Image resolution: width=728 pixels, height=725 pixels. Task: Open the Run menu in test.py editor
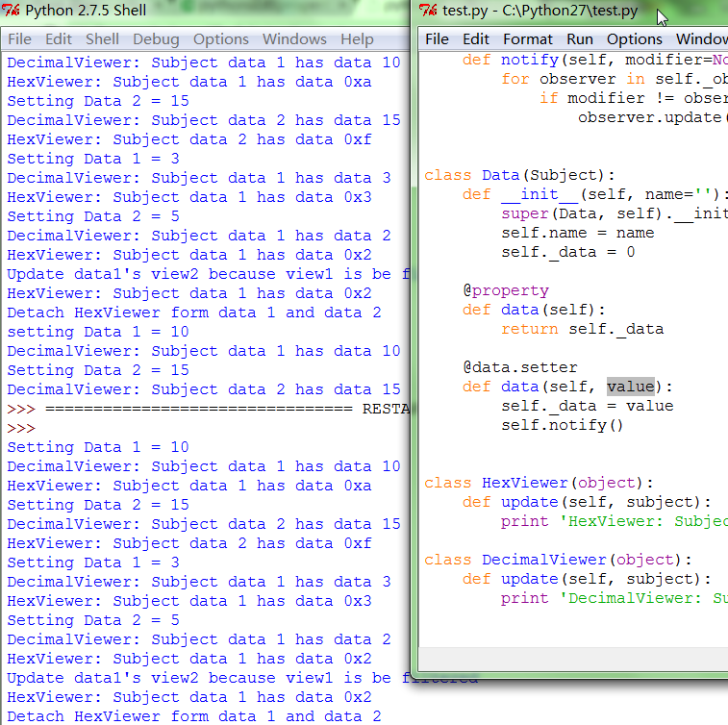point(580,39)
